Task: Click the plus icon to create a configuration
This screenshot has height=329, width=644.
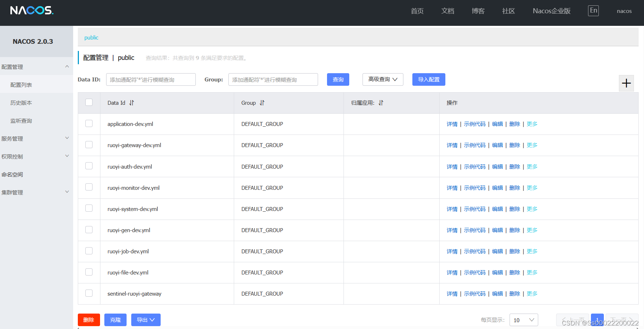Action: tap(626, 83)
